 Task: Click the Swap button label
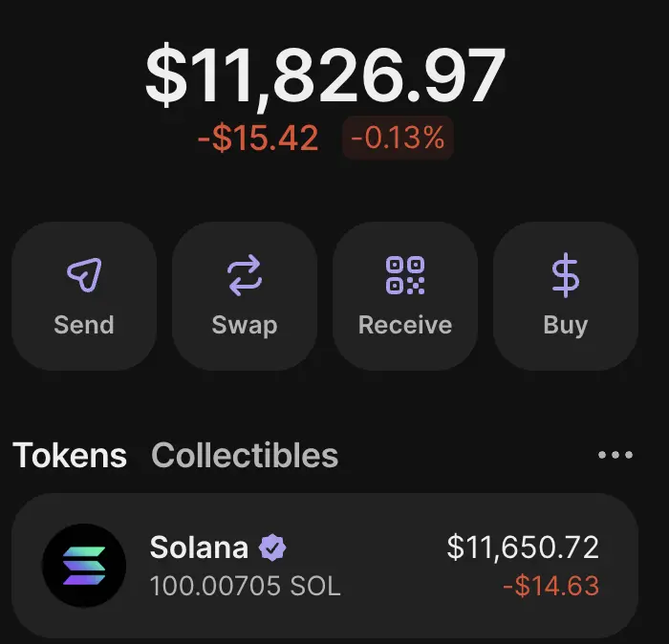click(245, 326)
